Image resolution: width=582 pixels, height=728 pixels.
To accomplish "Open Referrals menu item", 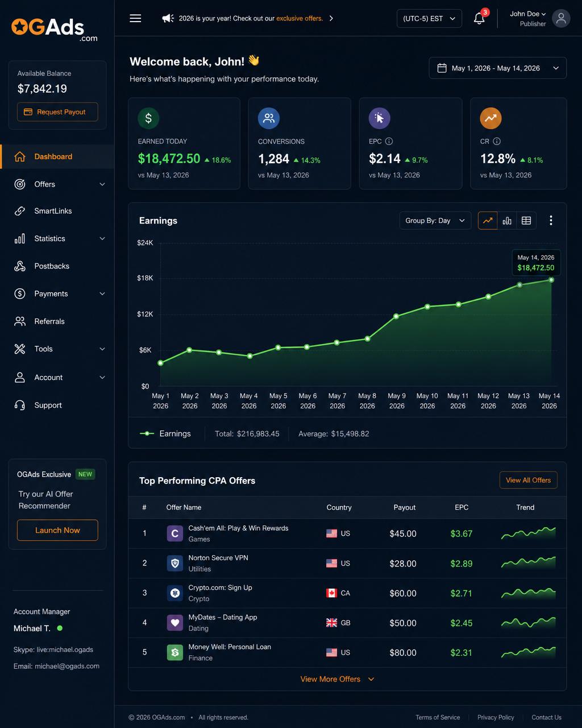I will click(x=57, y=321).
